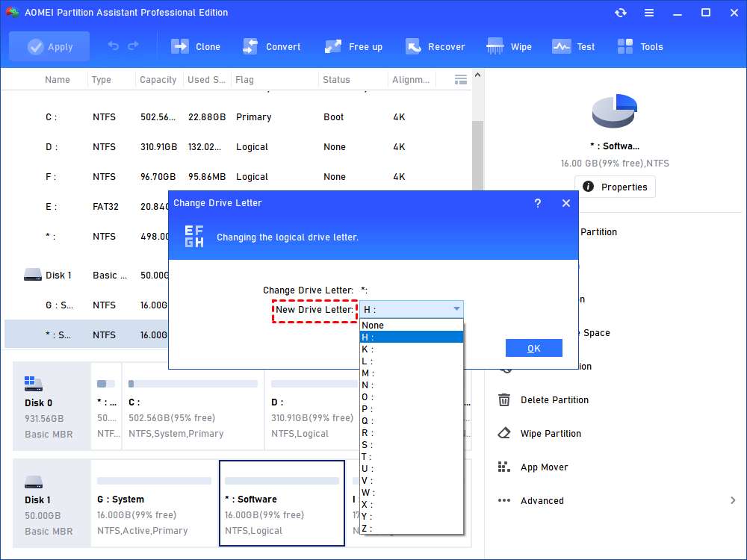Click the column settings list icon
This screenshot has width=747, height=560.
pos(461,80)
